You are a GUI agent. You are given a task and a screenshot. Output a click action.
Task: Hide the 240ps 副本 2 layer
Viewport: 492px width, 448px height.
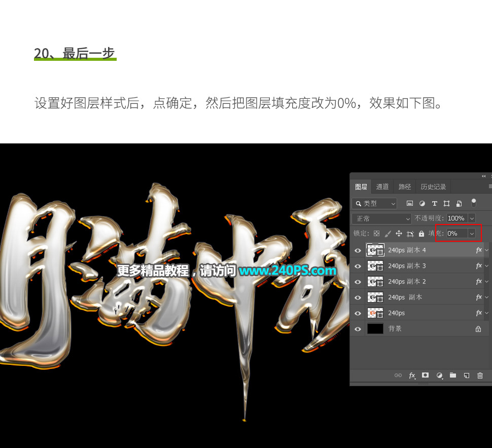tap(358, 281)
